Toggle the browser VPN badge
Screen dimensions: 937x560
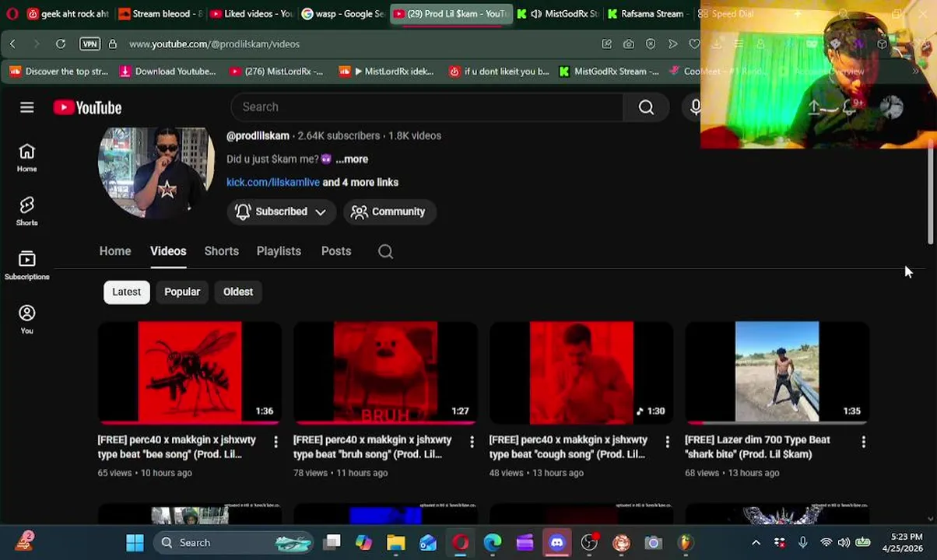coord(89,44)
